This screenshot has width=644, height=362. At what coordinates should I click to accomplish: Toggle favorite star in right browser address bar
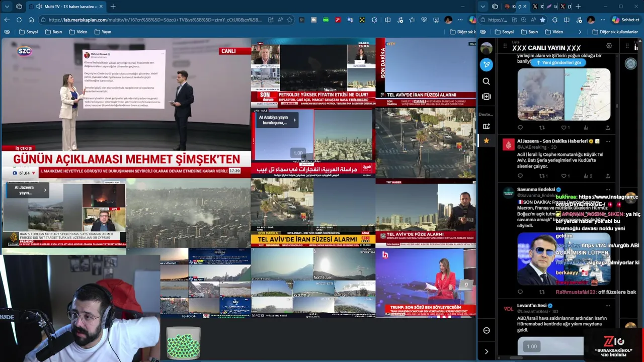[x=542, y=20]
